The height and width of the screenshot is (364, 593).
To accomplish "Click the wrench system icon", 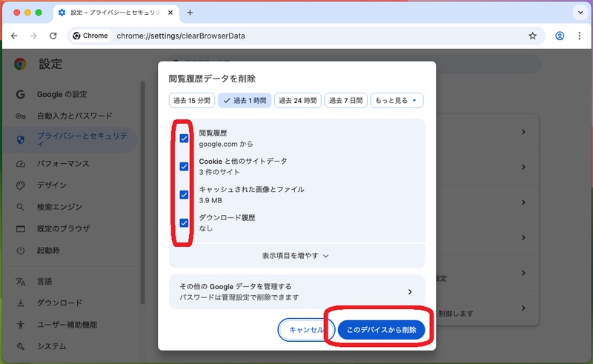I will click(x=21, y=346).
